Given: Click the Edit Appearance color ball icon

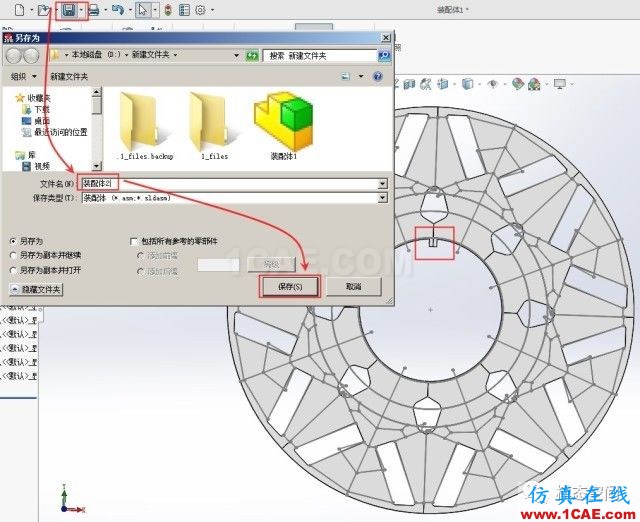Looking at the screenshot, I should coord(518,84).
